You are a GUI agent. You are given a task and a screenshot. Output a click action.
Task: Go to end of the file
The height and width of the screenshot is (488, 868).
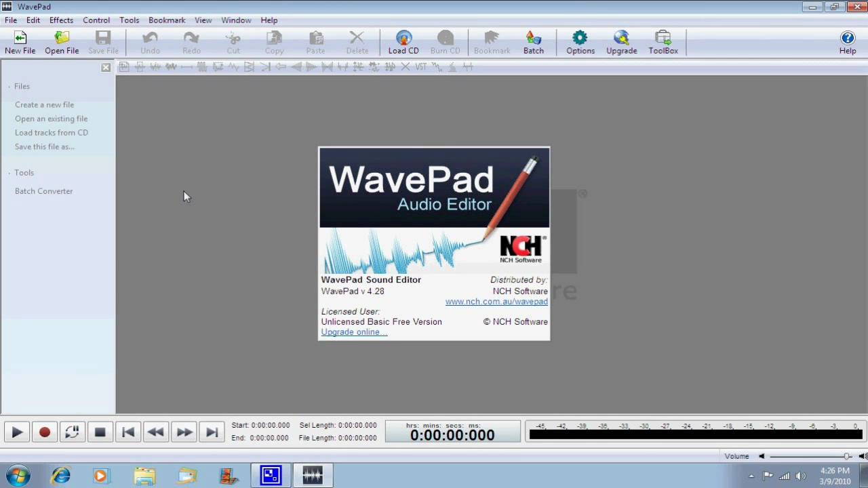[212, 432]
